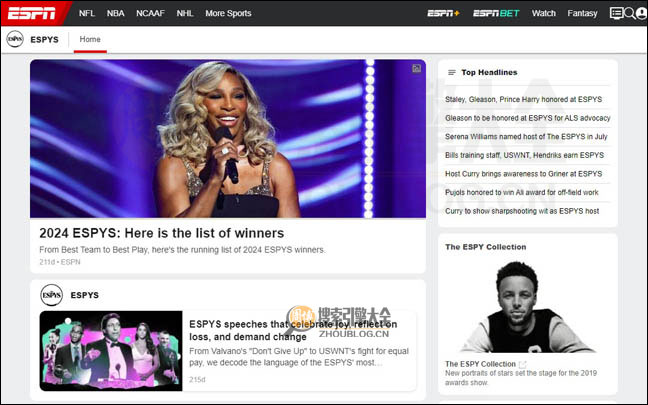The height and width of the screenshot is (405, 648).
Task: Click the Top Headlines list icon
Action: (x=452, y=72)
